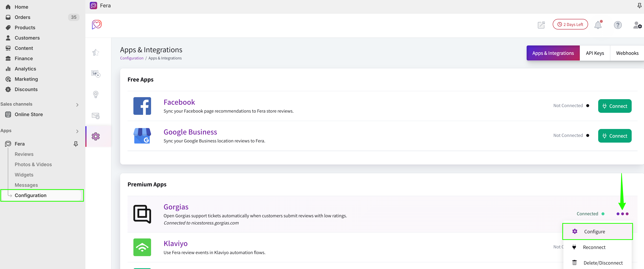Click the Products tag icon
This screenshot has height=269, width=644.
(x=8, y=27)
